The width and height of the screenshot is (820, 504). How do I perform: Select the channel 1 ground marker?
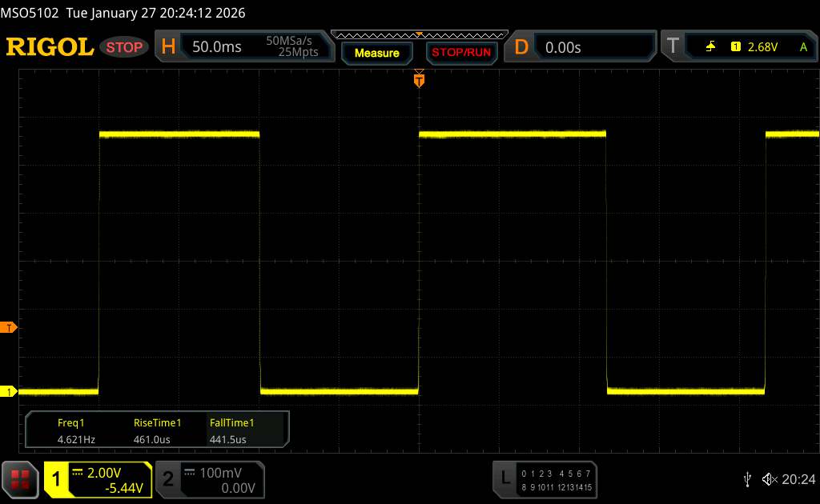click(x=9, y=391)
